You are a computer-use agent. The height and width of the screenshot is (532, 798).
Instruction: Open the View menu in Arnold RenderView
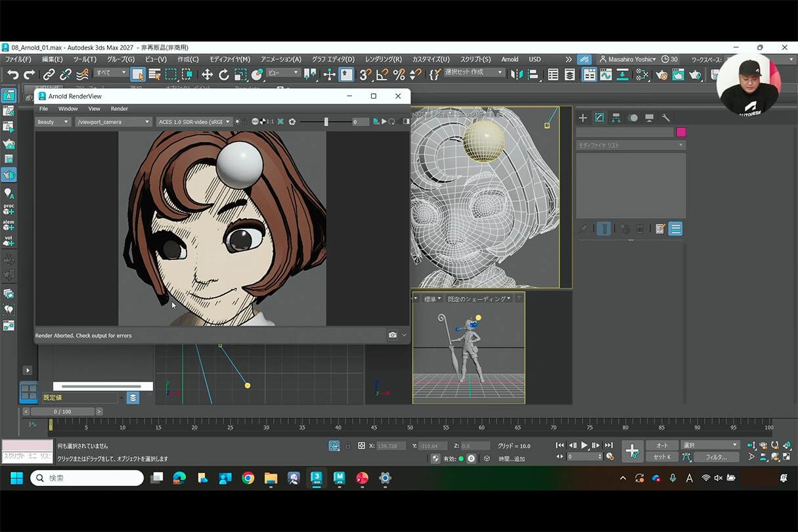pos(94,108)
